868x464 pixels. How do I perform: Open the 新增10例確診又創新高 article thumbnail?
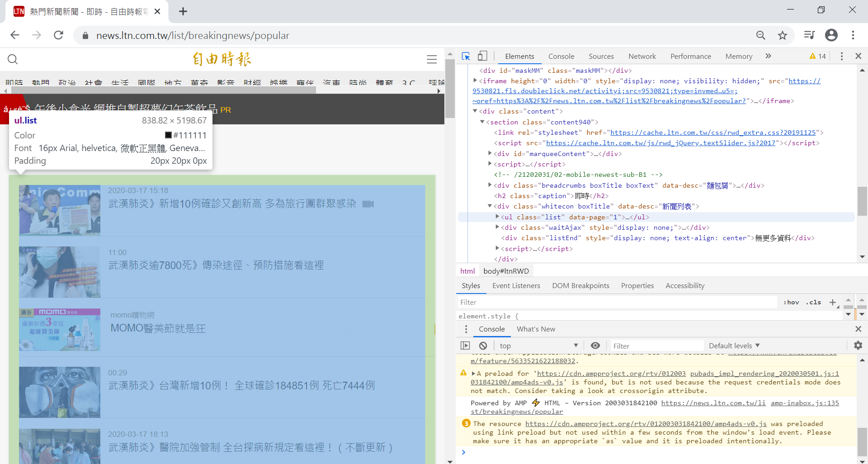pos(60,210)
